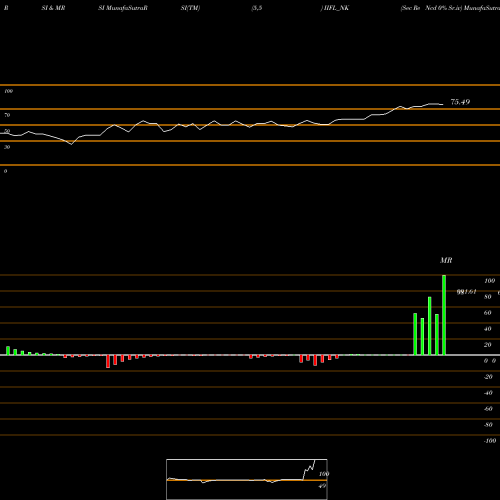Click the first green bar in right cluster
Screen dimensions: 500x500
click(415, 334)
